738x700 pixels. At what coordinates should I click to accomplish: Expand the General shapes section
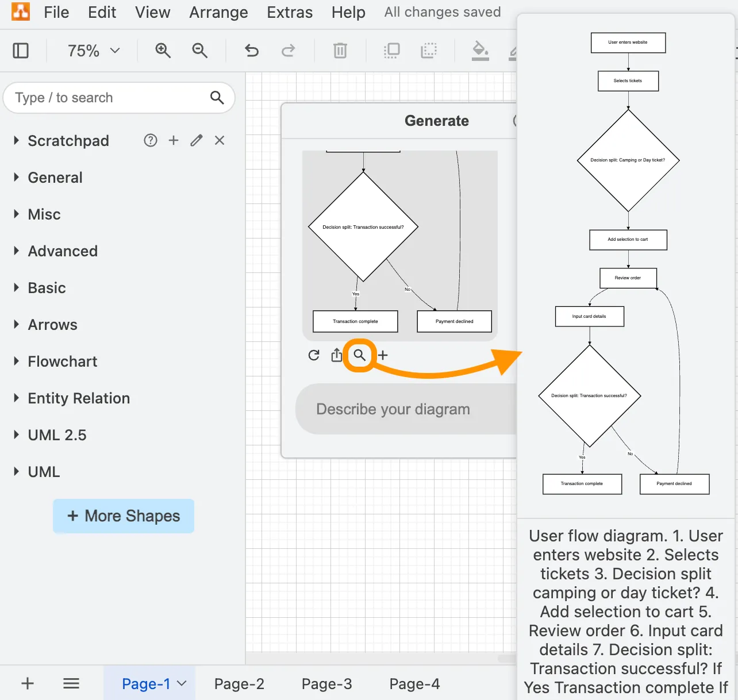pos(17,177)
